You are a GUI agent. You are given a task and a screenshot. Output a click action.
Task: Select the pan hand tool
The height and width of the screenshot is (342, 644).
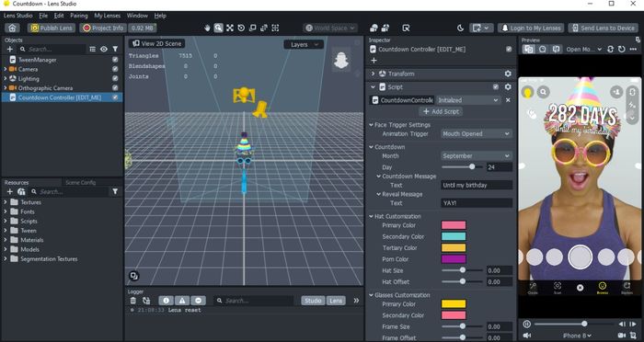(207, 28)
